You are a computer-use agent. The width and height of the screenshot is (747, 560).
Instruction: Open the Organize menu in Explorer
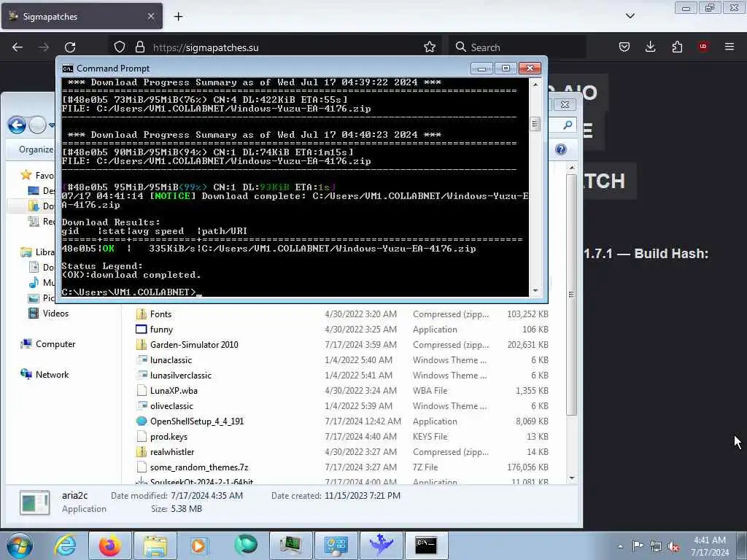(36, 149)
